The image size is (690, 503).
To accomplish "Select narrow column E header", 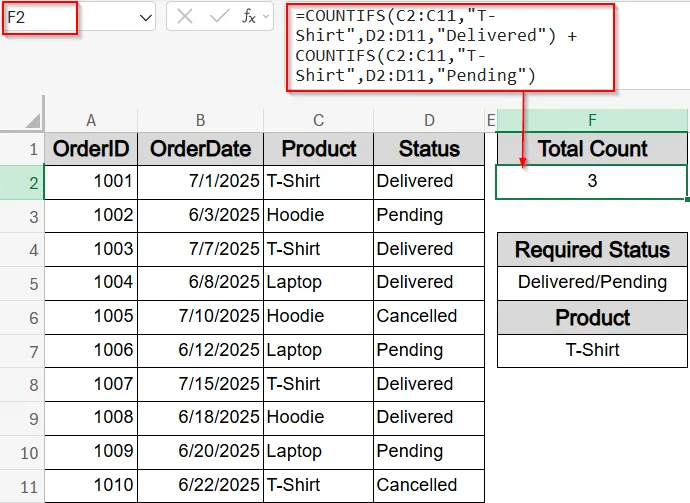I will click(x=491, y=120).
